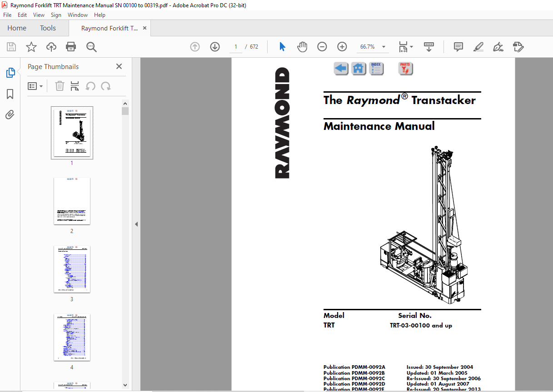Expand the fit page tool dropdown arrow

[412, 47]
